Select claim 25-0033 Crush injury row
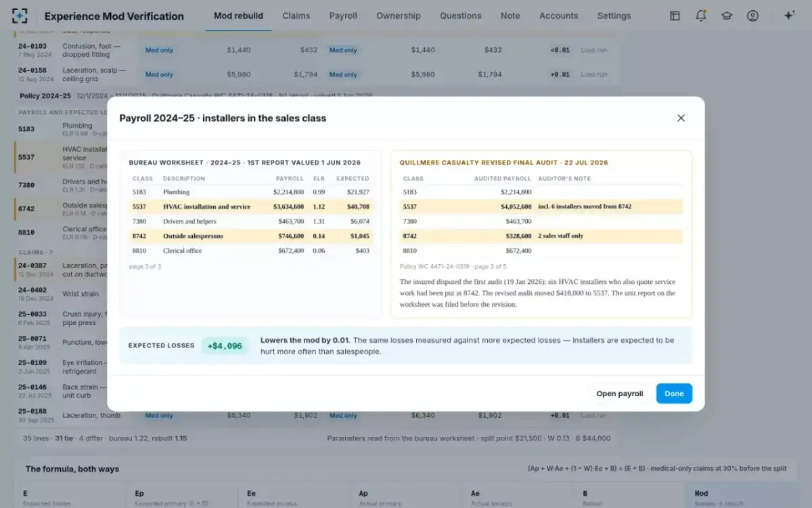Screen dimensions: 812x508 coord(61,318)
